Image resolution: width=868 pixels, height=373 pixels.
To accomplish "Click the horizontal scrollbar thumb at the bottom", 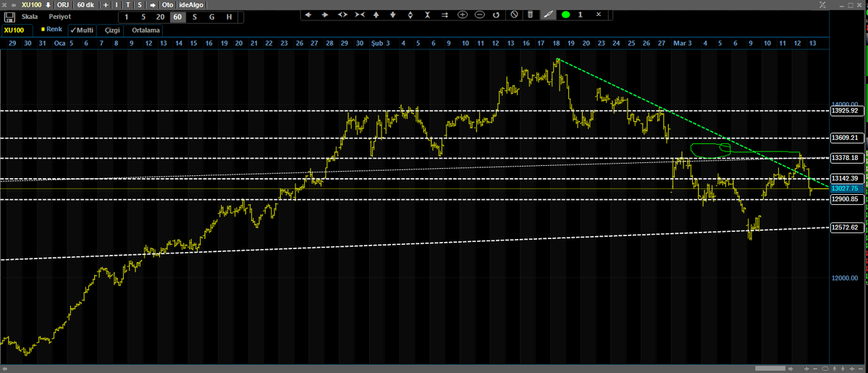I will [x=770, y=369].
